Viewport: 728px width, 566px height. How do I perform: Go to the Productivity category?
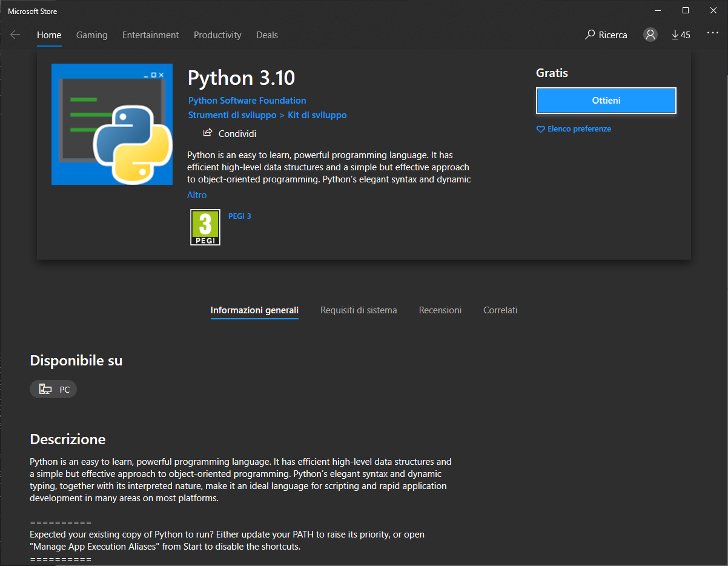coord(217,35)
